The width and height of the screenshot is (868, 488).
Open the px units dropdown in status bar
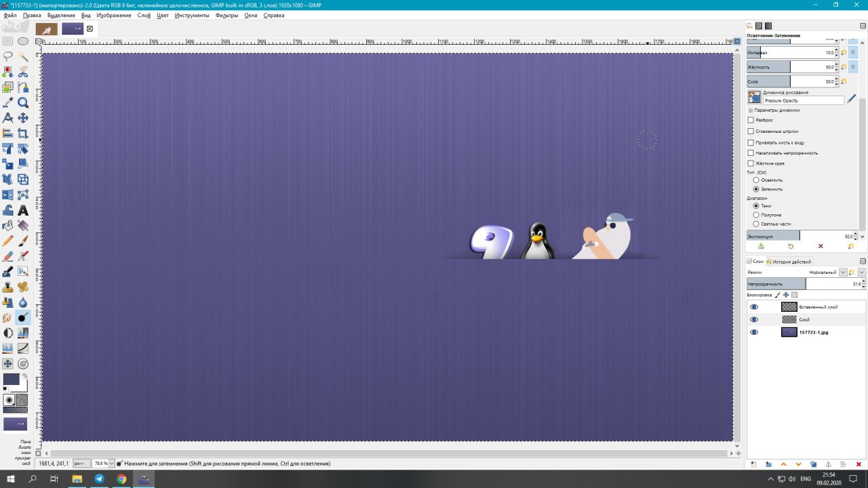point(81,464)
